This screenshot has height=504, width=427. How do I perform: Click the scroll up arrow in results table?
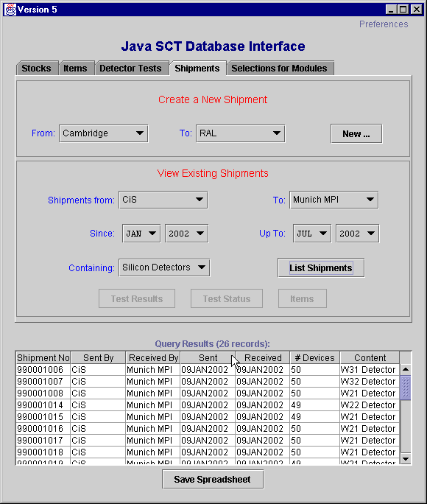click(406, 369)
